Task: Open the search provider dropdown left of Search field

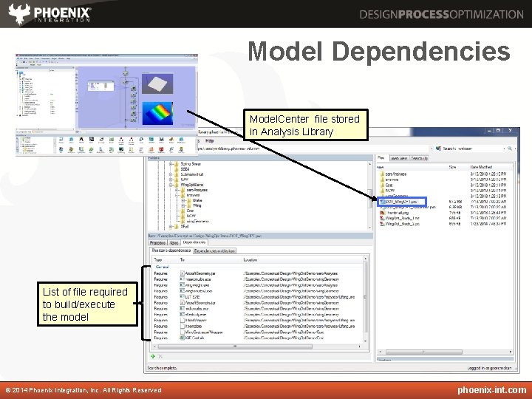Action: coord(432,149)
